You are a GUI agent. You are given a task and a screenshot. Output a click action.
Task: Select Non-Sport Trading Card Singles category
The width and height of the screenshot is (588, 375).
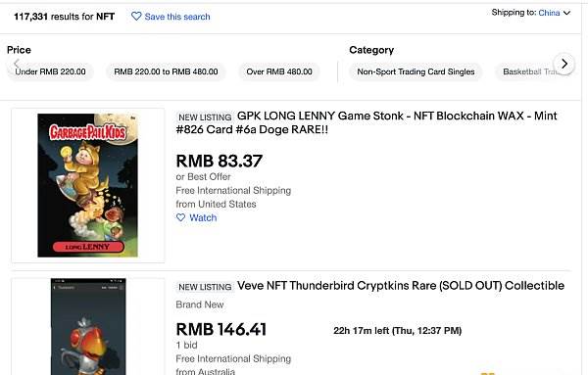point(416,71)
